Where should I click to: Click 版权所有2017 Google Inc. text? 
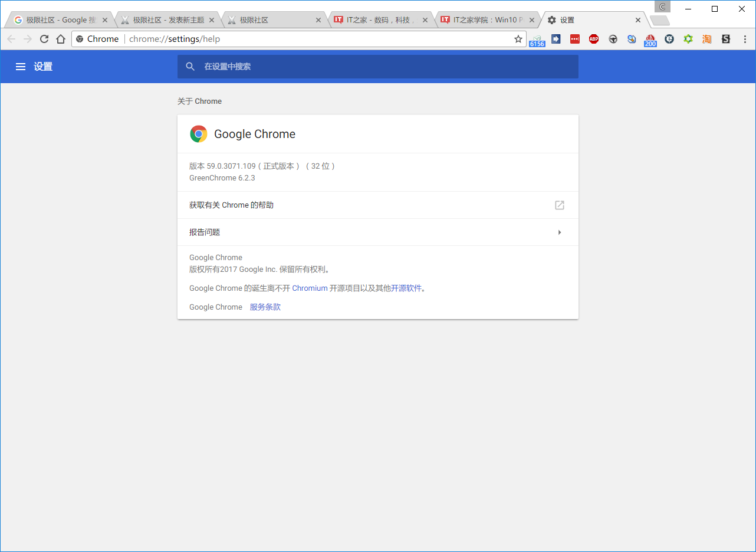[x=233, y=270]
